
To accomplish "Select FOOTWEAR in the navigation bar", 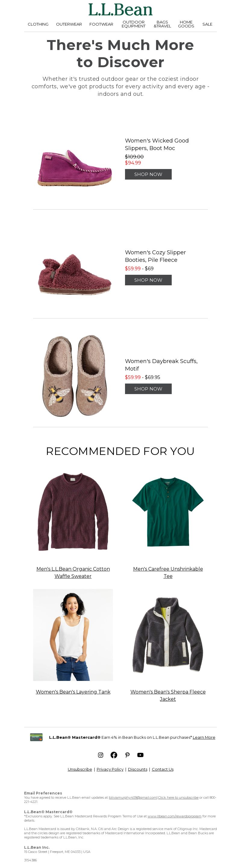I will [x=101, y=24].
